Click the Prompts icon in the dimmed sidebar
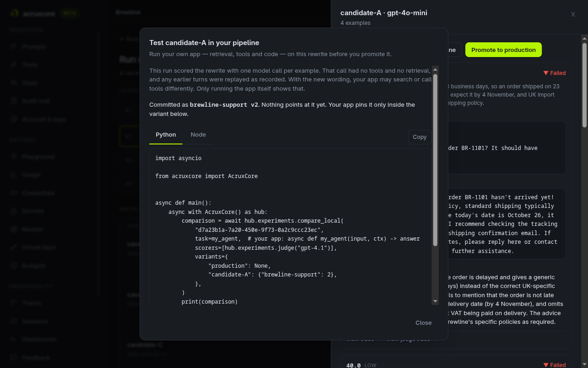Screen dimensions: 588x368 click(x=14, y=46)
